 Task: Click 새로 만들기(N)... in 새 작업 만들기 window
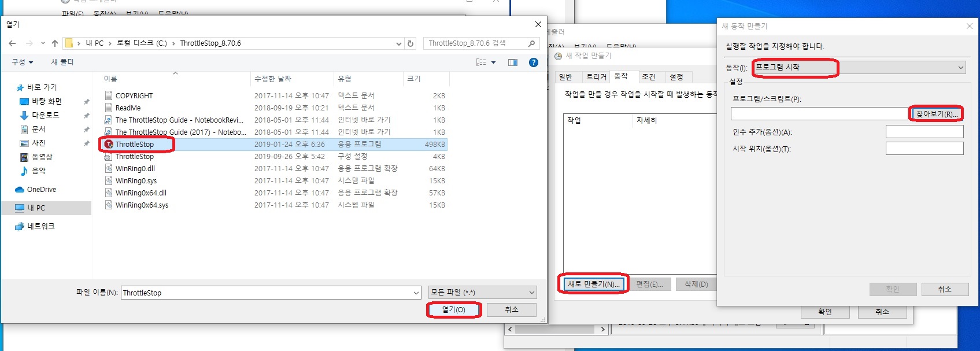(594, 284)
